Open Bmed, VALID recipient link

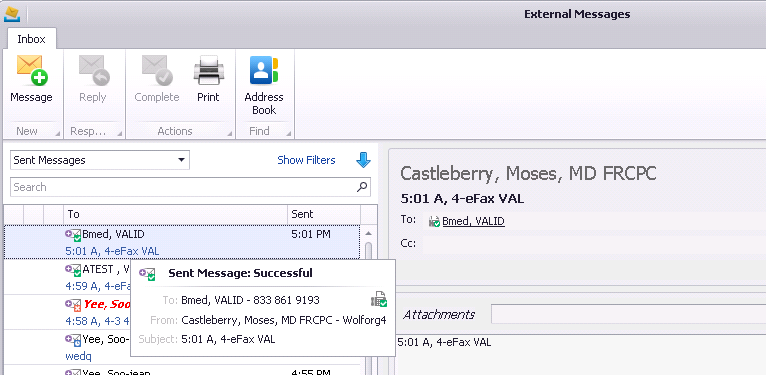(473, 221)
